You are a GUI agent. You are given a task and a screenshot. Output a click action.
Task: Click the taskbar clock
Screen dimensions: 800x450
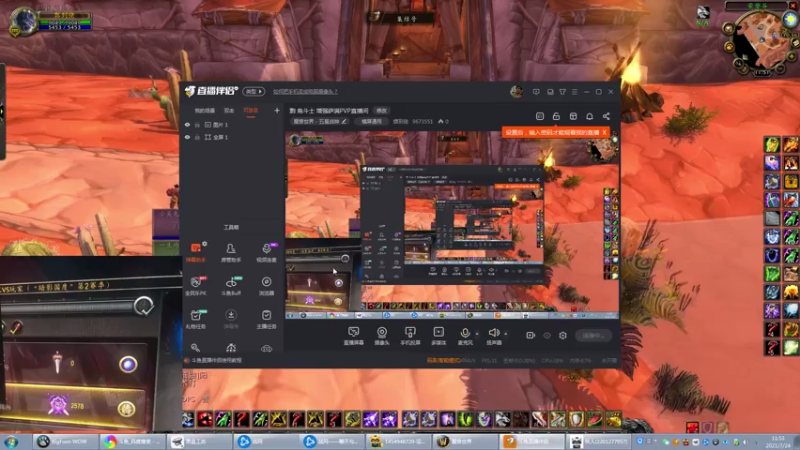[778, 441]
